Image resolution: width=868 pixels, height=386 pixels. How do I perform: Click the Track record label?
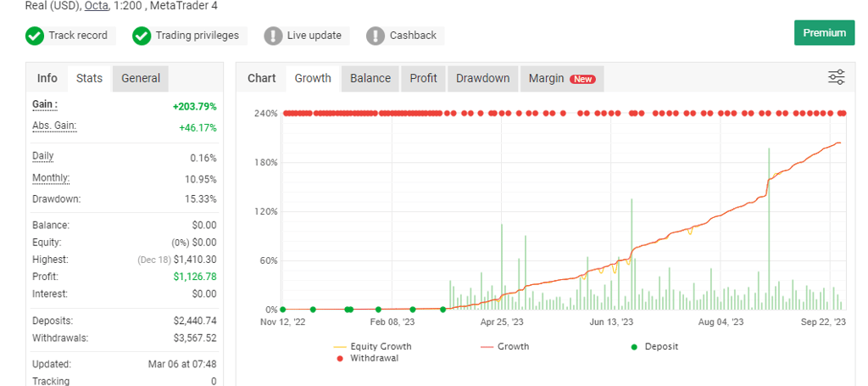pos(78,36)
